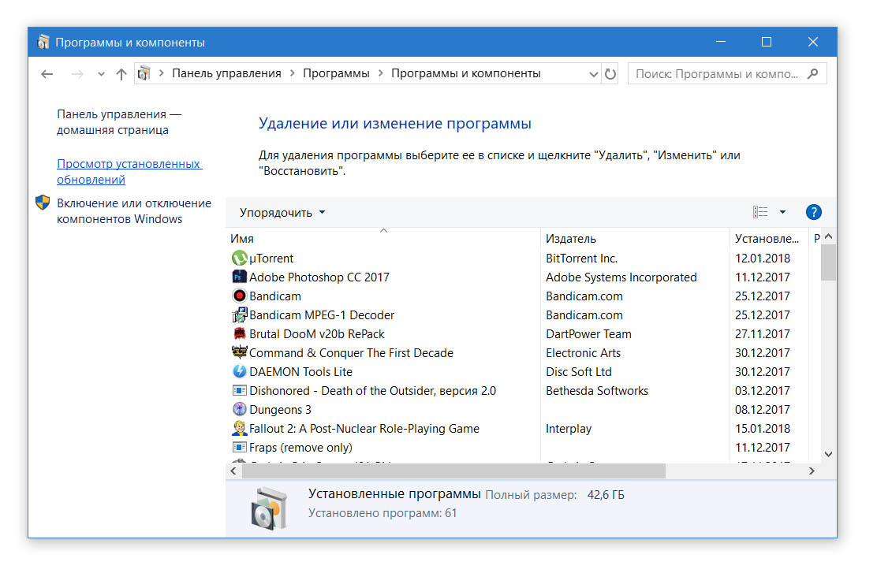Click the µTorrent program icon
The width and height of the screenshot is (877, 588).
click(240, 259)
